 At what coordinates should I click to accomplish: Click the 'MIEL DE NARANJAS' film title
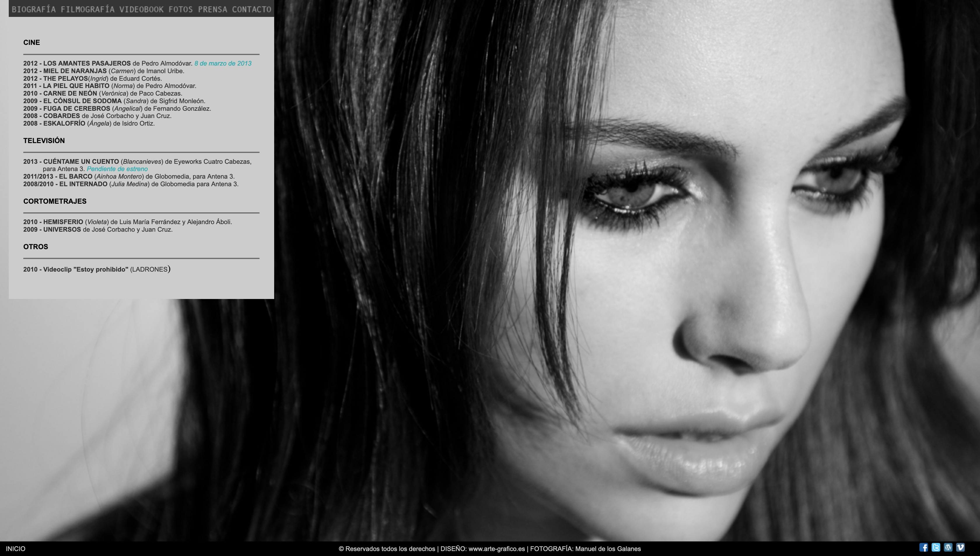pos(75,71)
